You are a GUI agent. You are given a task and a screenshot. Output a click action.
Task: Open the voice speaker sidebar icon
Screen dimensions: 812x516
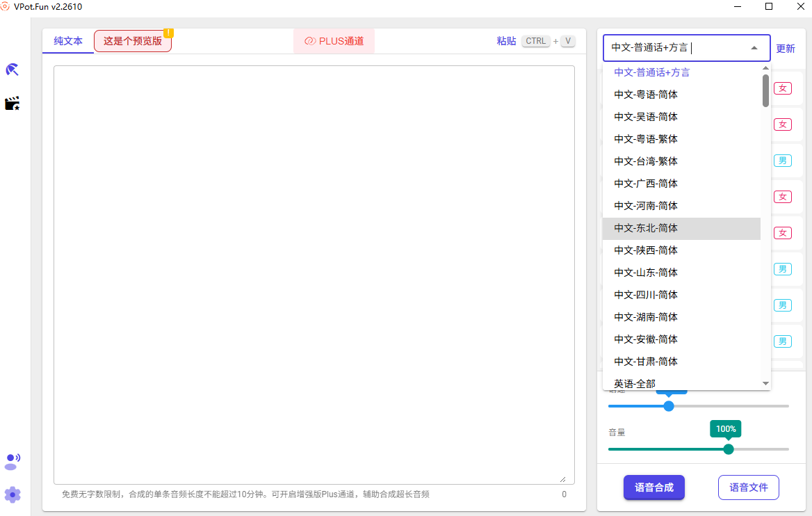coord(12,462)
